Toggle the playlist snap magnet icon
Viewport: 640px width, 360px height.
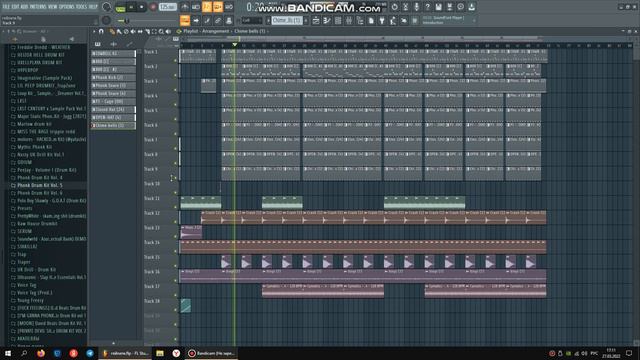pos(101,31)
